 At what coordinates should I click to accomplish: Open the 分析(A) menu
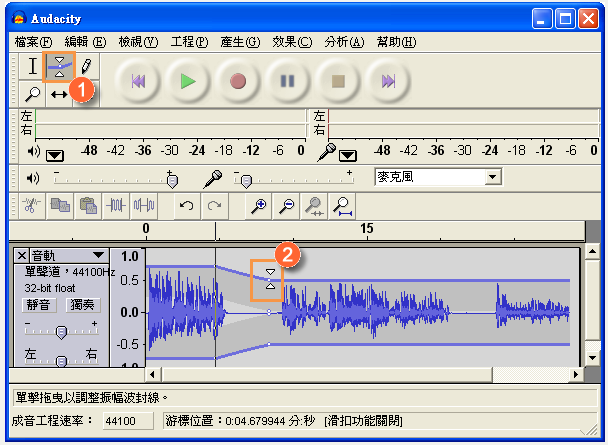[x=344, y=42]
